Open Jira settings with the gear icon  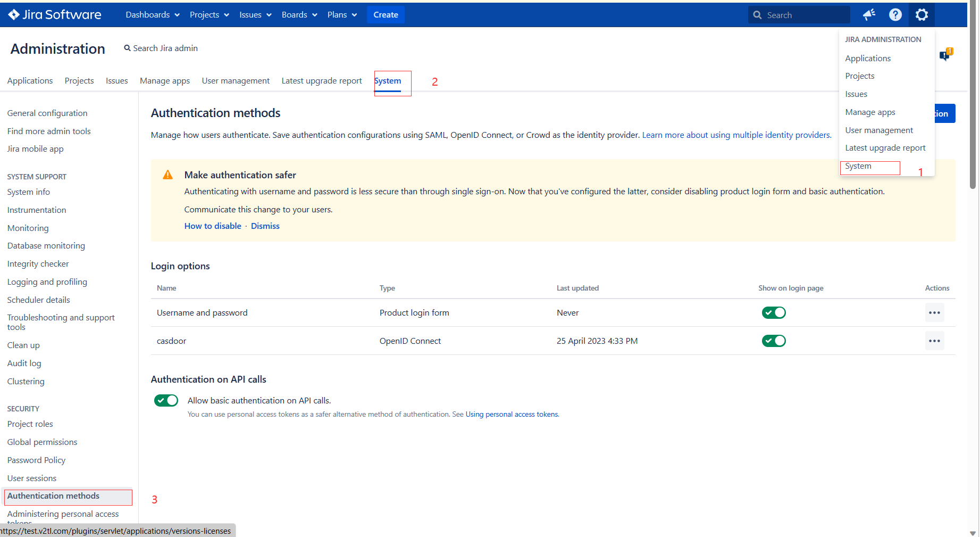[921, 14]
